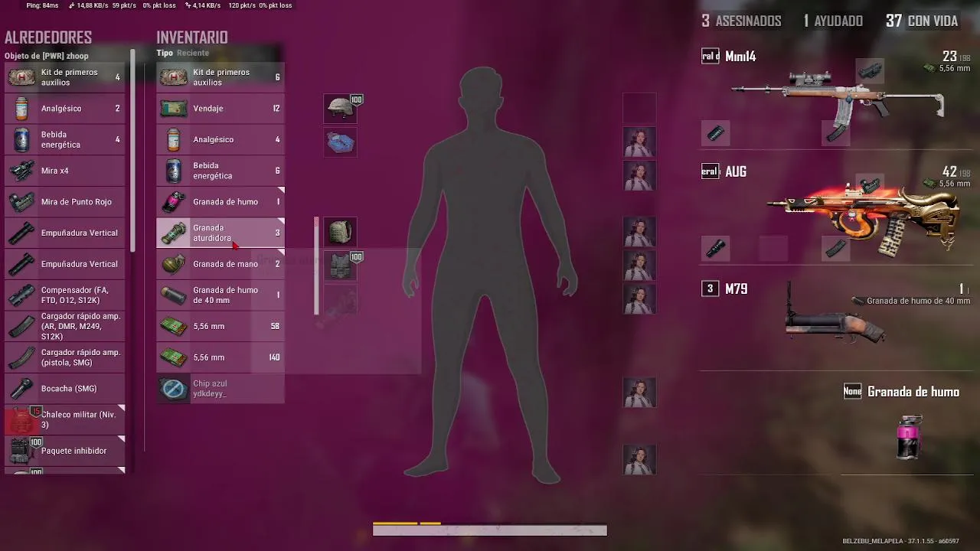
Task: Select the 5,56 mm ammo icon with 140 rounds
Action: (x=174, y=357)
